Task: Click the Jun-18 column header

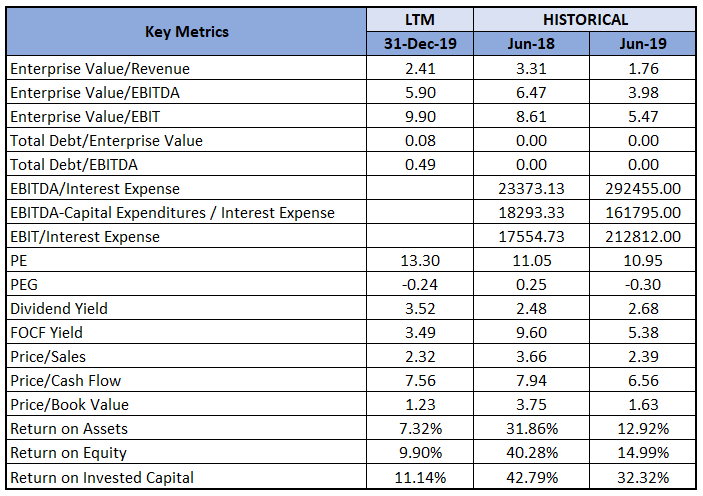Action: (531, 44)
